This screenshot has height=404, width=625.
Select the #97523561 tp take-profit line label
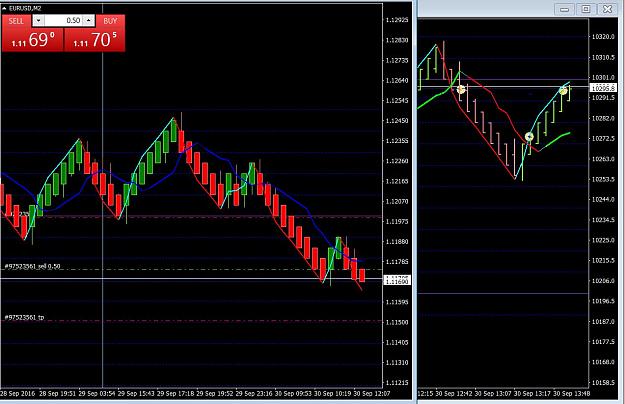click(24, 317)
